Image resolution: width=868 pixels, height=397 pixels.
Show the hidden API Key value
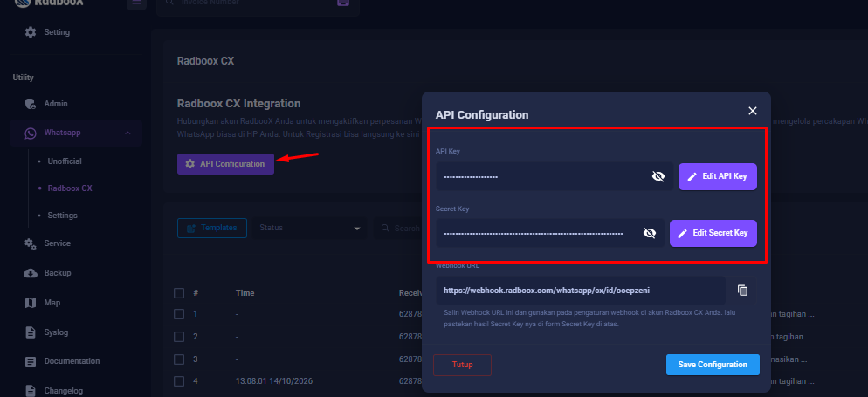click(x=658, y=176)
